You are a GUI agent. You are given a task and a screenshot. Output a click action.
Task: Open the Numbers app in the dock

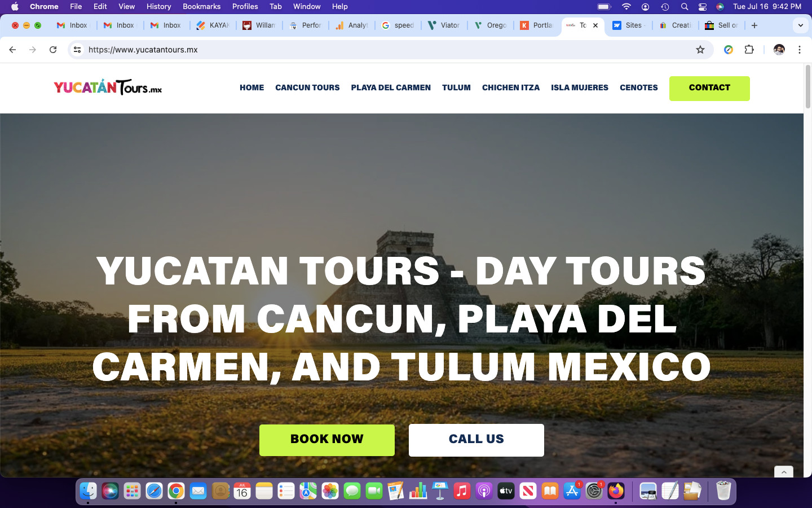418,491
